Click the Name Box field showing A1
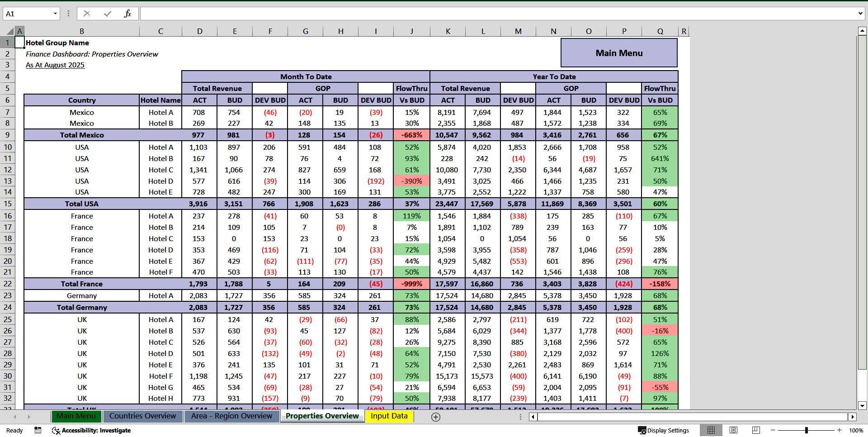The image size is (868, 437). click(27, 14)
